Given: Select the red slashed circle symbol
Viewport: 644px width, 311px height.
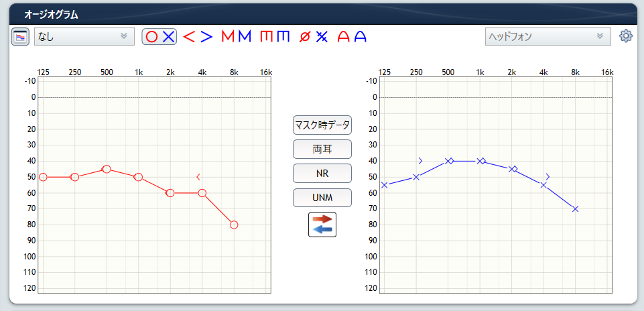Looking at the screenshot, I should tap(304, 37).
